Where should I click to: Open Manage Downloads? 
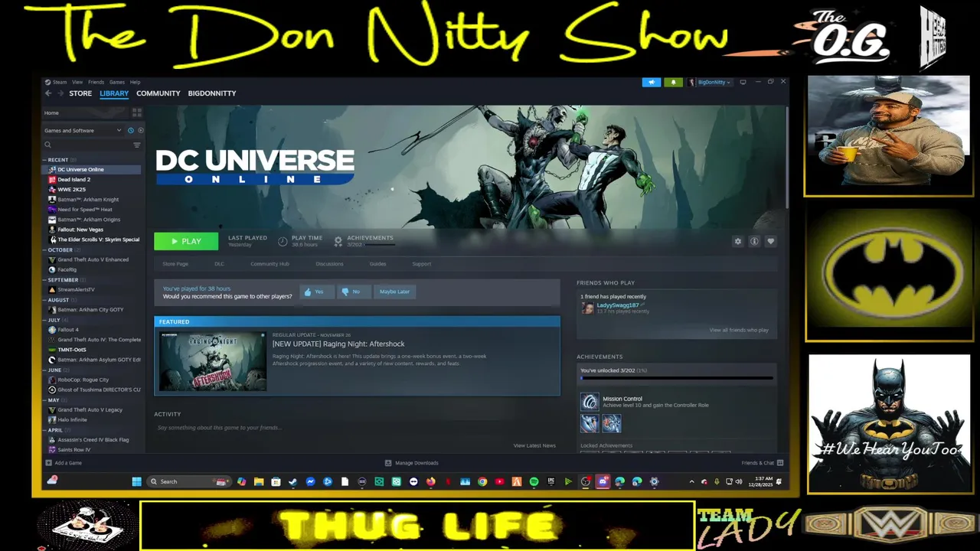[412, 463]
